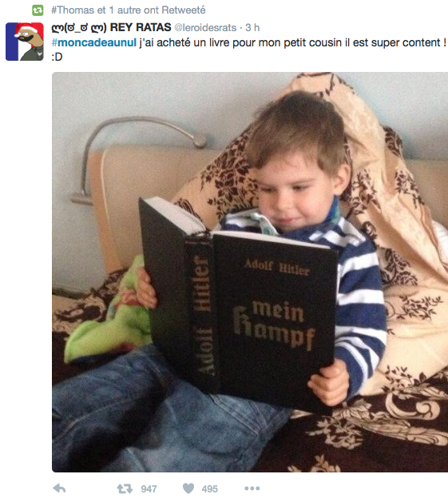The height and width of the screenshot is (498, 448).
Task: Click the ':D' emoticon line of tweet
Action: 57,57
